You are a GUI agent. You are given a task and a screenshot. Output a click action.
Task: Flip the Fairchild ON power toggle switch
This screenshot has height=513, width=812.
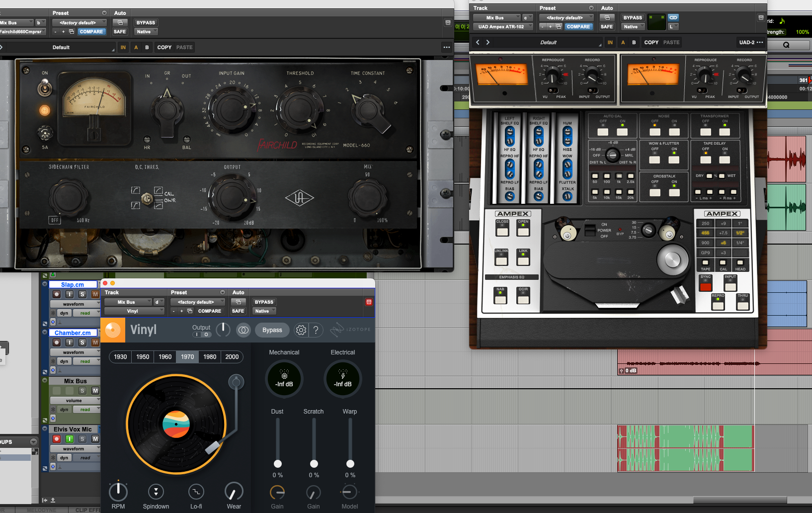pos(45,88)
